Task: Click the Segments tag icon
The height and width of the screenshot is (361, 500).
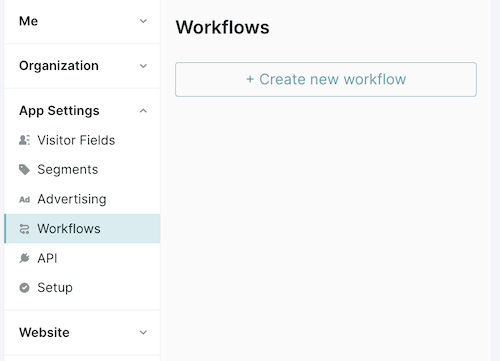Action: pos(24,170)
